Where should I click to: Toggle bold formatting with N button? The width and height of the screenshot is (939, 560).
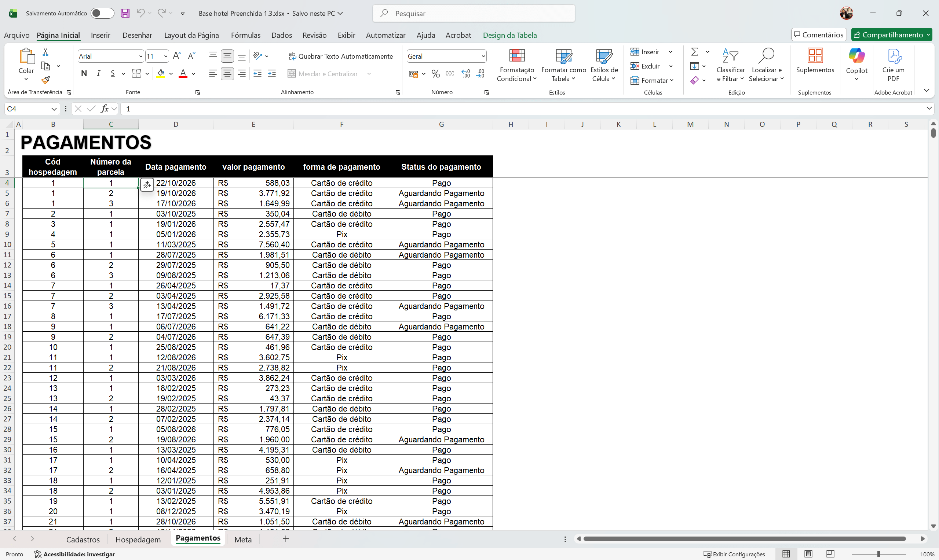click(84, 74)
